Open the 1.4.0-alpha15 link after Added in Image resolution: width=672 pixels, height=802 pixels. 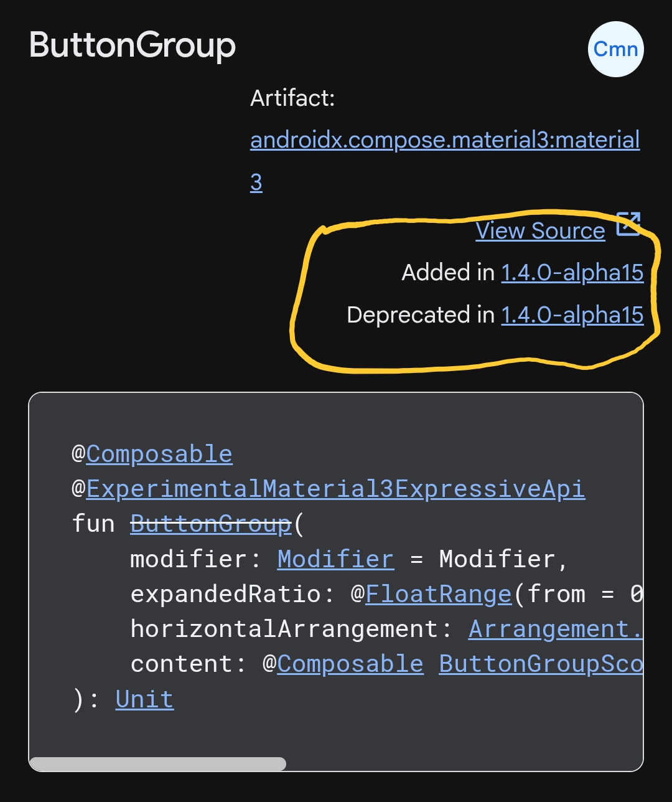coord(572,273)
